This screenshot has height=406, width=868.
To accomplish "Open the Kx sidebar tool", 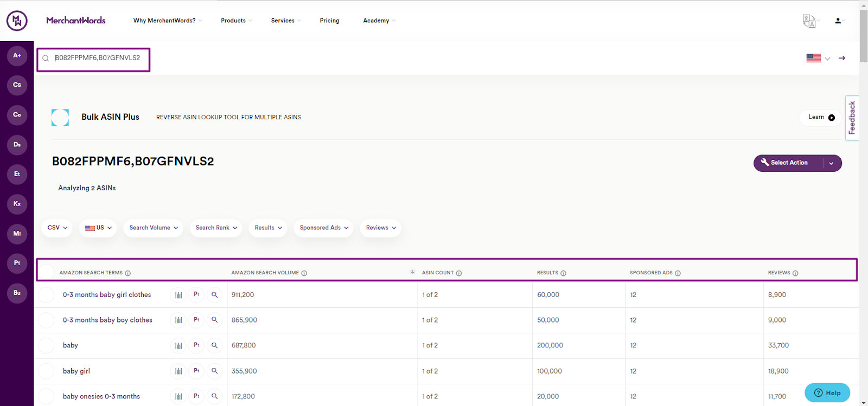I will click(x=17, y=204).
